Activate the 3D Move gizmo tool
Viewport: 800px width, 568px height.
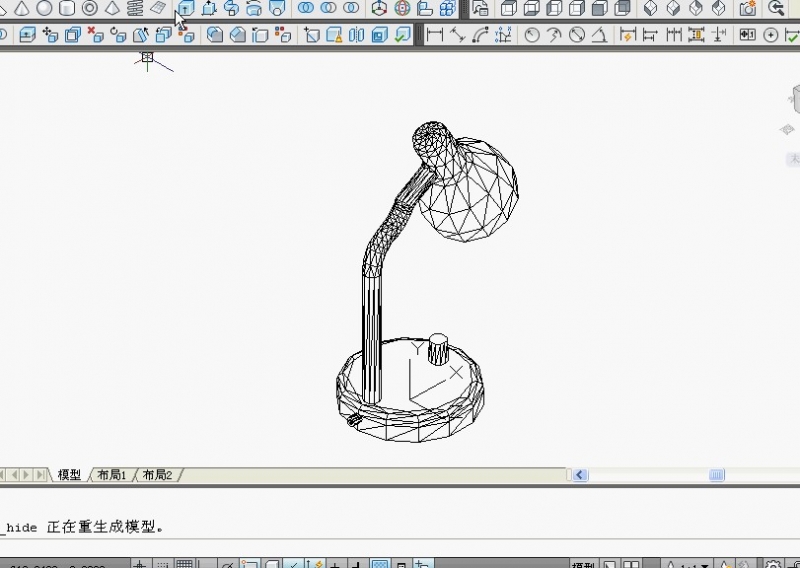379,8
